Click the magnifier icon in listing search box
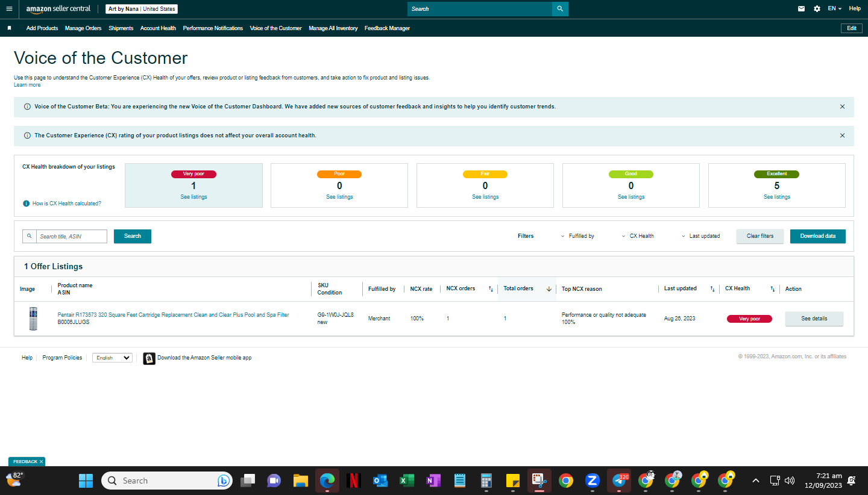Viewport: 868px width, 495px height. point(30,236)
